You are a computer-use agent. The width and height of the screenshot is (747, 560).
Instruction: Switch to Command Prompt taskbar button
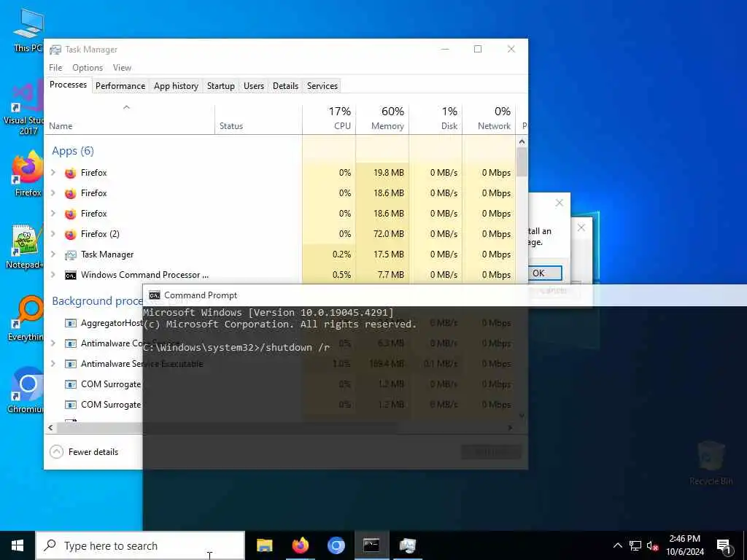(x=371, y=545)
